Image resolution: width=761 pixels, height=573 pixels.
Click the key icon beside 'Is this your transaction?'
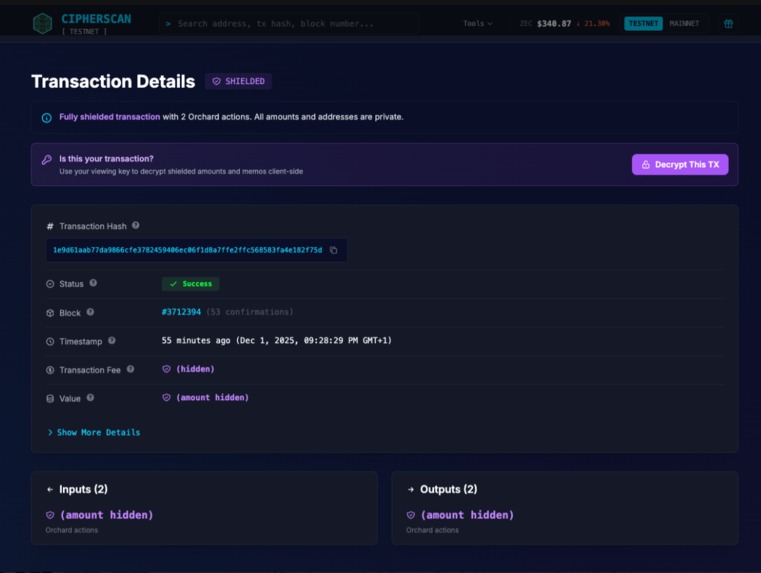[47, 160]
